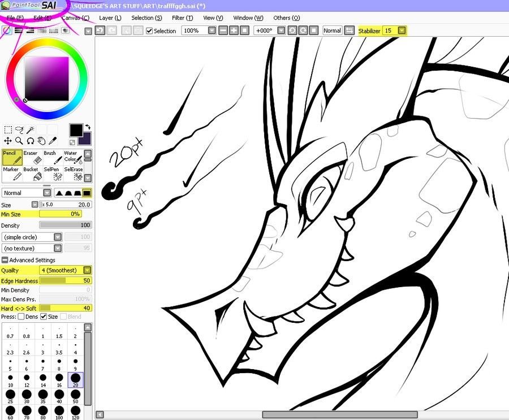Viewport: 509px width, 420px height.
Task: Open the Layer menu
Action: 110,18
